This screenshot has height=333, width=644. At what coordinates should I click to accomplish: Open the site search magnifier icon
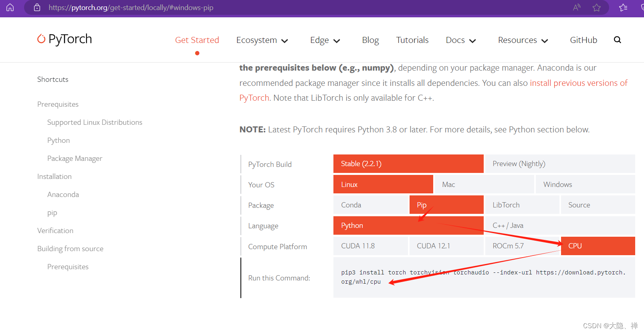(x=618, y=40)
